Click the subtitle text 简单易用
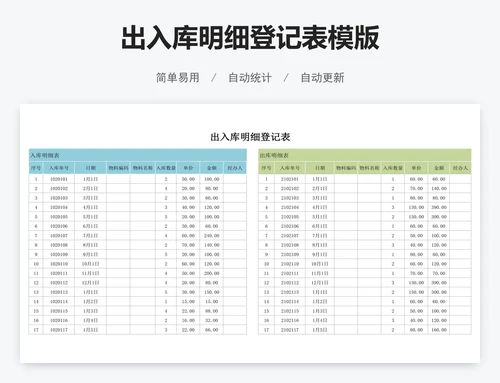500x383 pixels. [178, 78]
